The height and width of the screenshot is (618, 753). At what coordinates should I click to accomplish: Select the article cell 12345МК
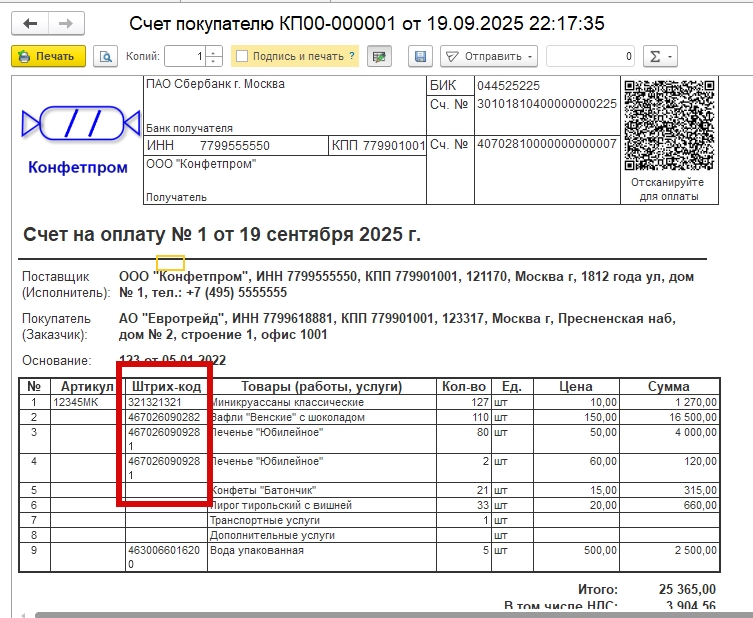click(x=87, y=402)
